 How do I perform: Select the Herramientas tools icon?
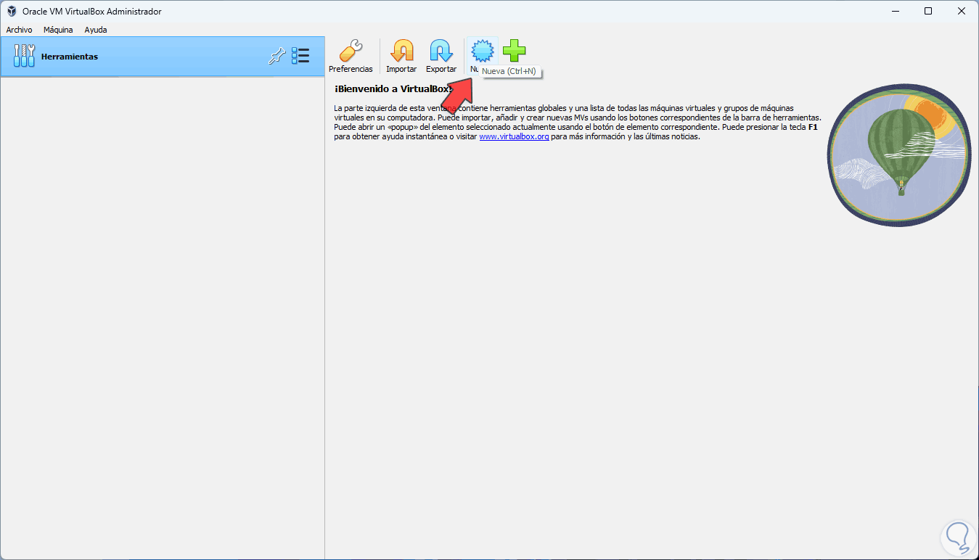click(24, 56)
